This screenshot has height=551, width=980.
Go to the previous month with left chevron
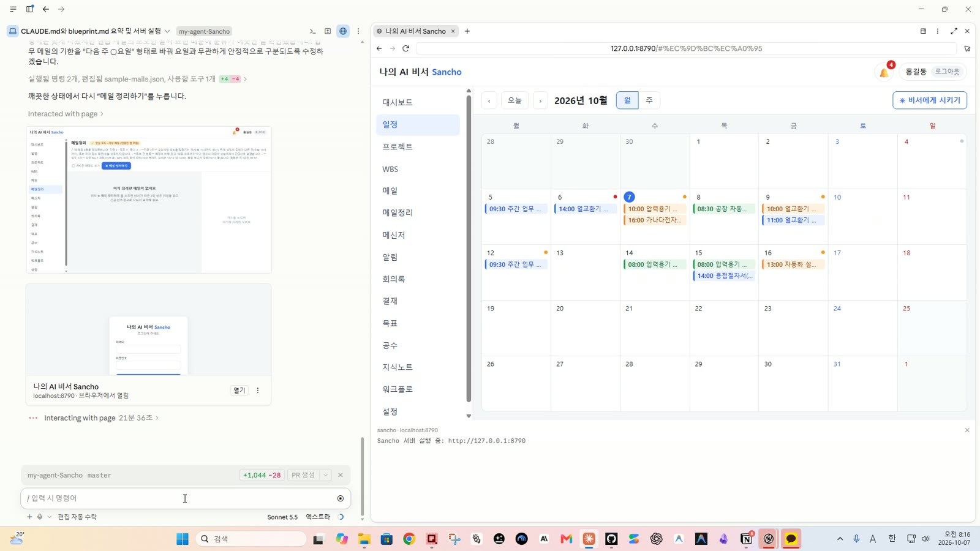click(x=489, y=100)
